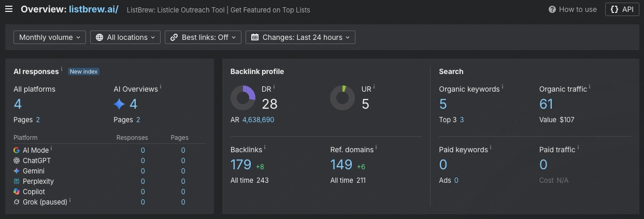Click Perplexity responses value 0
Viewport: 644px width, 219px height.
[143, 181]
